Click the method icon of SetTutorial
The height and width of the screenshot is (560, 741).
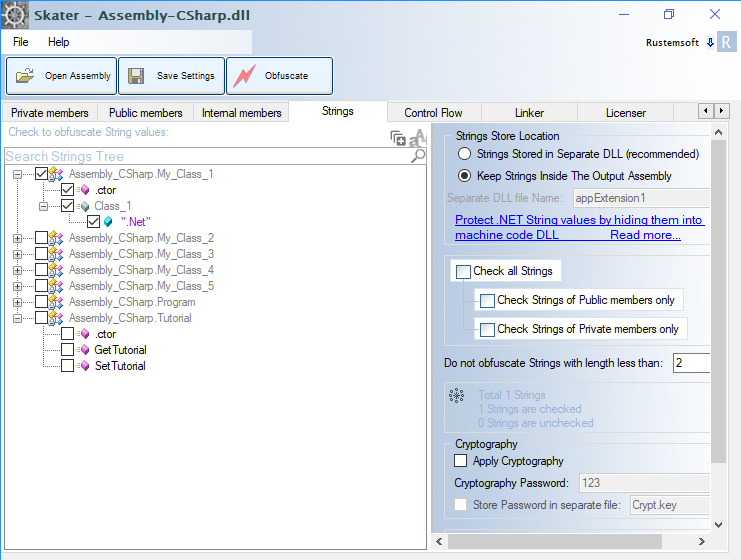click(x=84, y=366)
